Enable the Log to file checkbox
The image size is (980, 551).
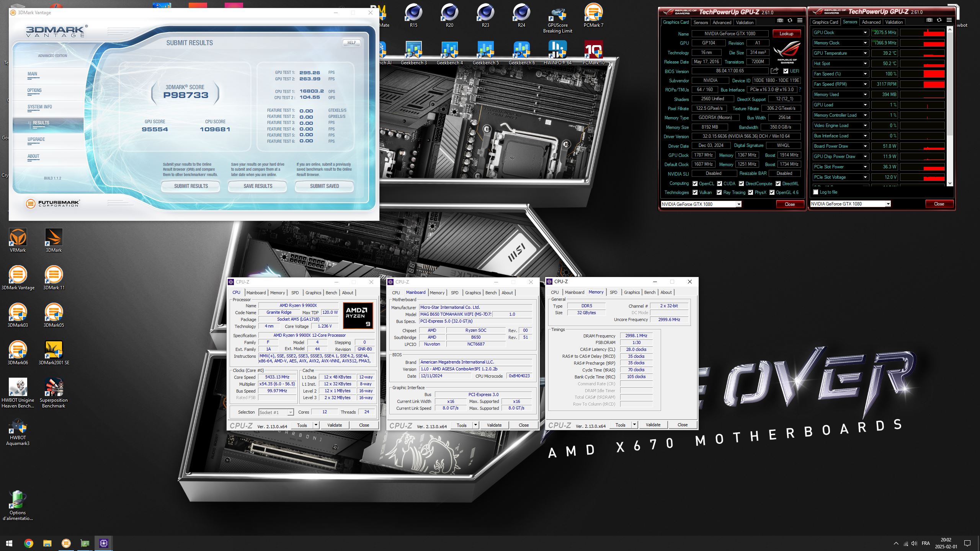(x=816, y=192)
